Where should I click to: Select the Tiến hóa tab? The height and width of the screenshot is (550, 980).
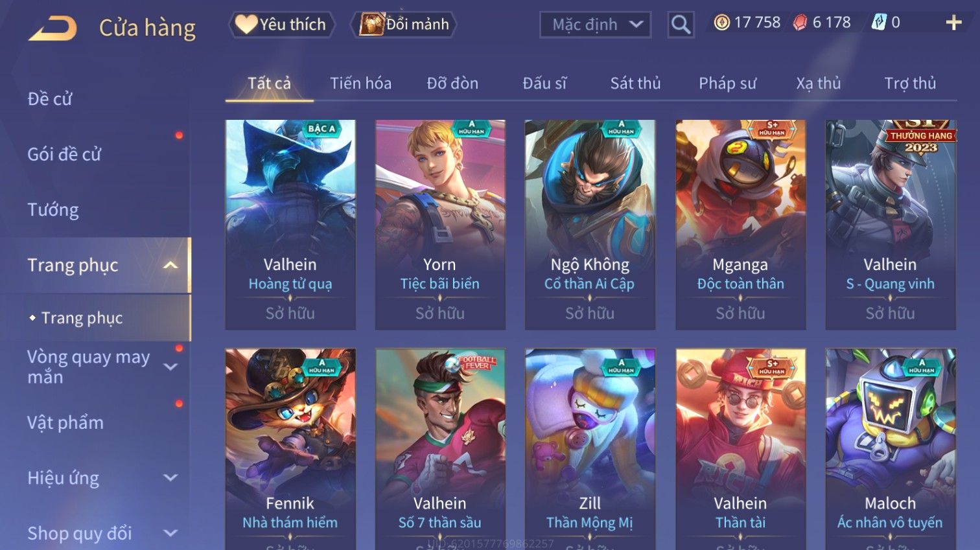(360, 83)
